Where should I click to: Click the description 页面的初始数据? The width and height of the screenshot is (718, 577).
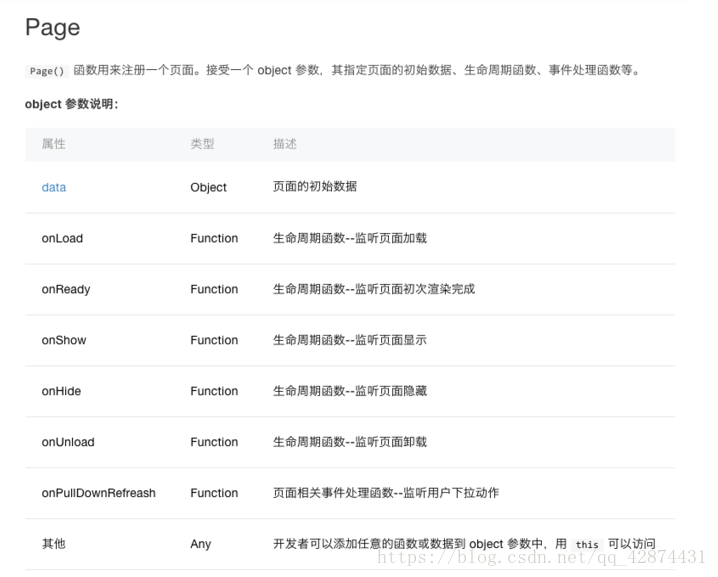[315, 186]
